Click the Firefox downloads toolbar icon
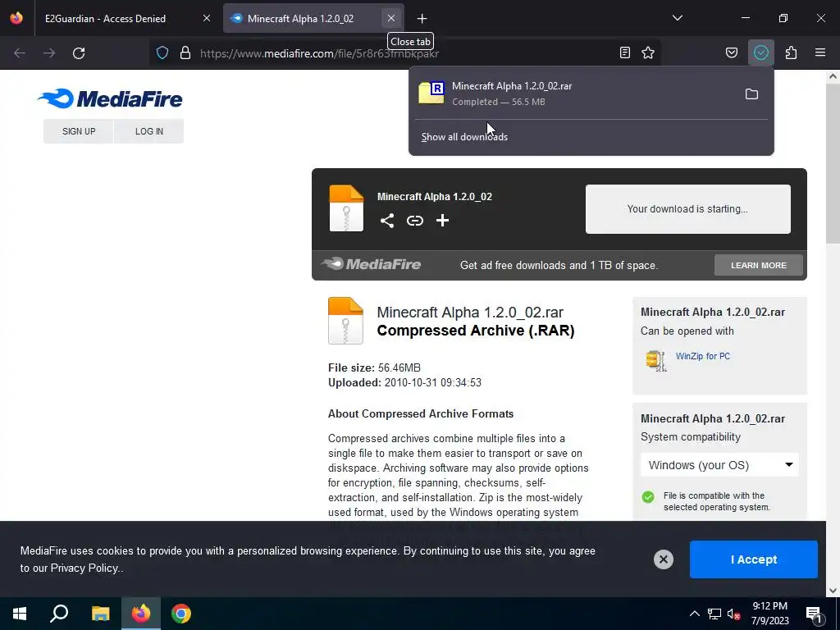Screen dimensions: 840x630 pyautogui.click(x=760, y=52)
